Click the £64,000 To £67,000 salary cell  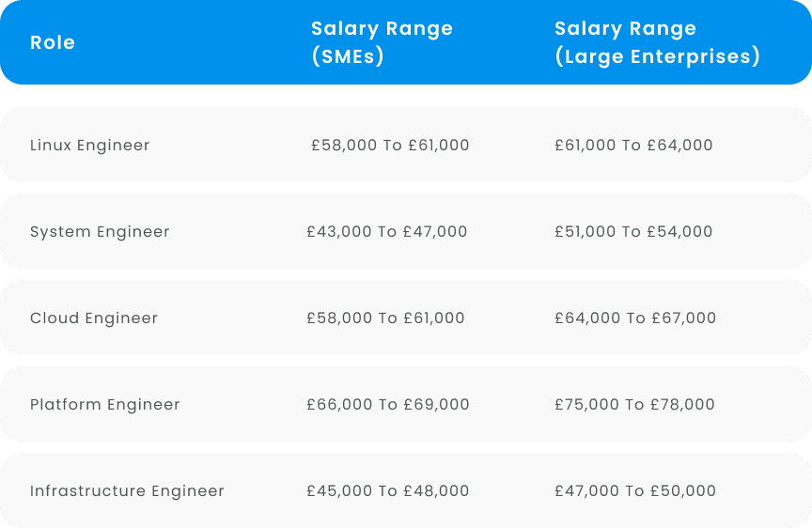click(x=635, y=318)
